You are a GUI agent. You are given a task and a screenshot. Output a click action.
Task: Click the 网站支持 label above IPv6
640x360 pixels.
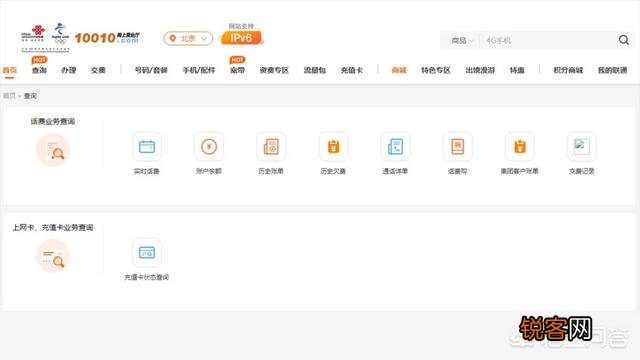tap(241, 26)
